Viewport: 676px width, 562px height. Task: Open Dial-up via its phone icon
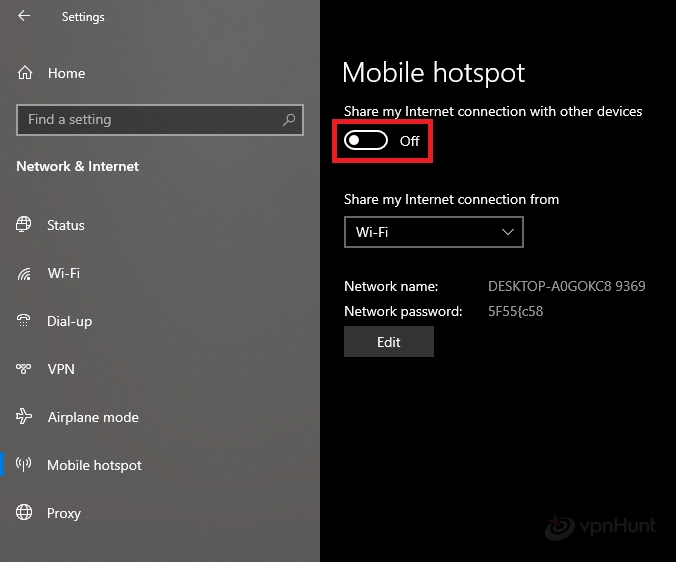coord(23,321)
